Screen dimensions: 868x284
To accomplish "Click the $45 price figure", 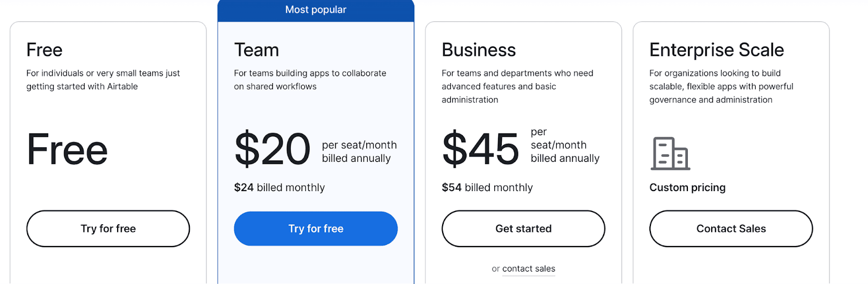I will pos(481,149).
